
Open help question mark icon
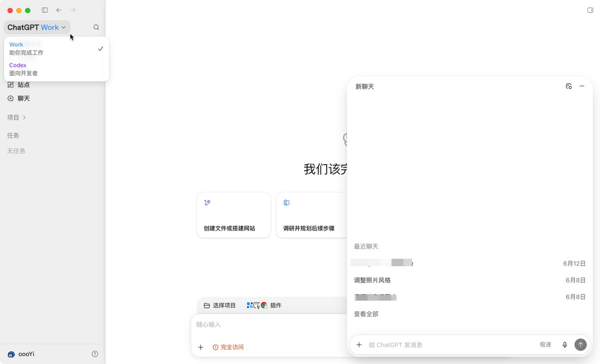pyautogui.click(x=95, y=354)
